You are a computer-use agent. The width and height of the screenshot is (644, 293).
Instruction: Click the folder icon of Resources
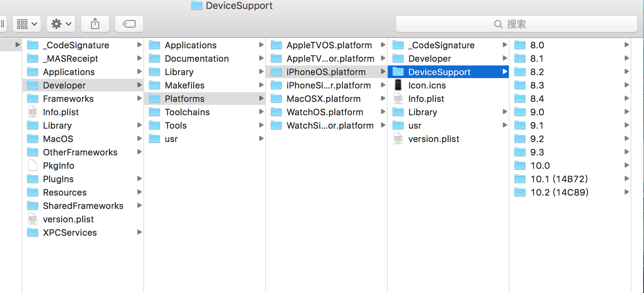(x=33, y=192)
